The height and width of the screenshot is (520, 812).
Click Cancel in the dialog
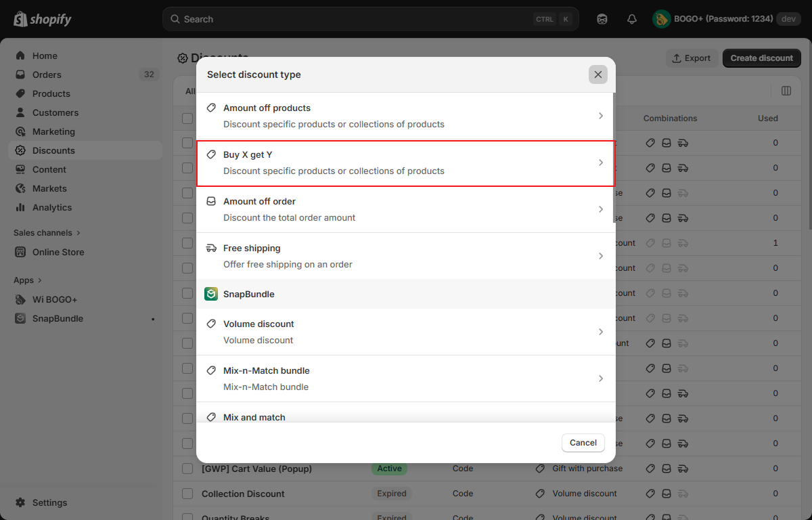click(583, 443)
